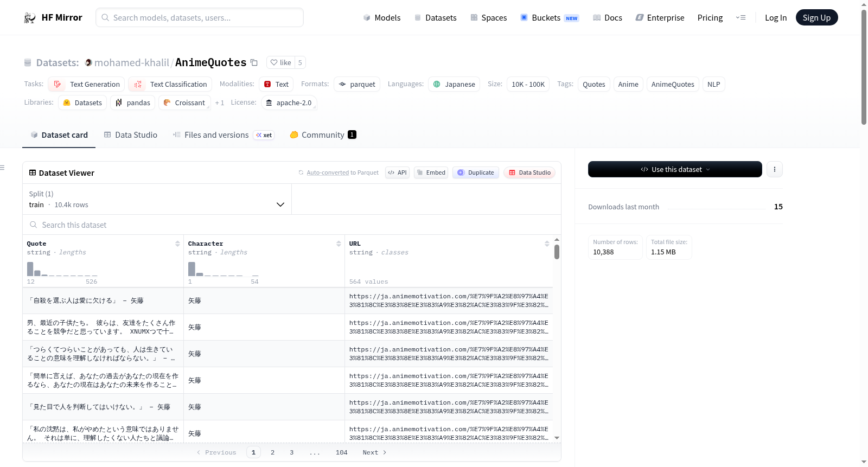Click the magnifier icon in Search this dataset
868x467 pixels.
(34, 225)
